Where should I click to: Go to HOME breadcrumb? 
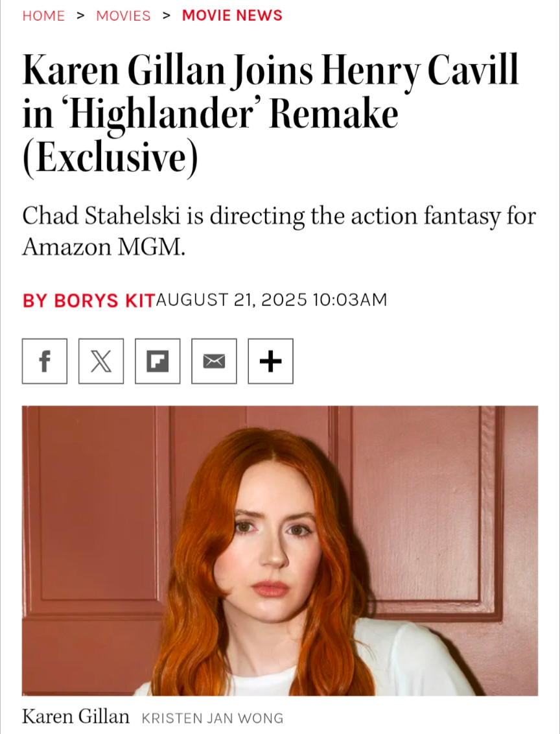[43, 16]
